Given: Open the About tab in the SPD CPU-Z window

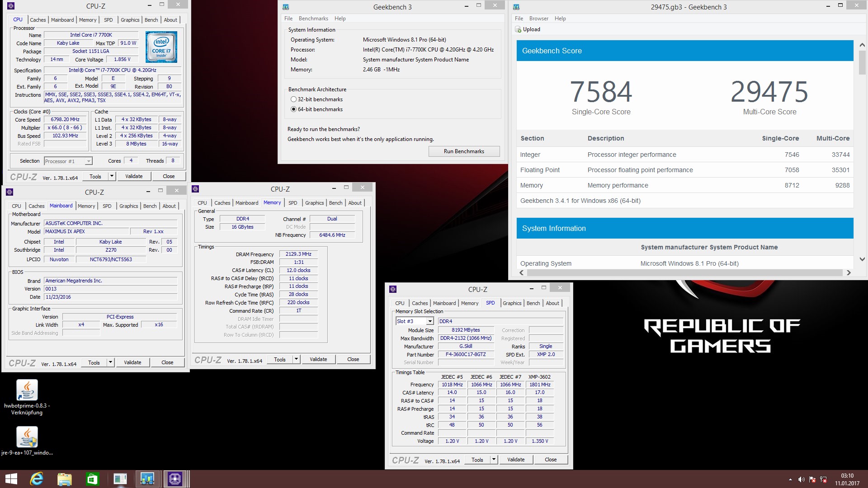Looking at the screenshot, I should 552,303.
